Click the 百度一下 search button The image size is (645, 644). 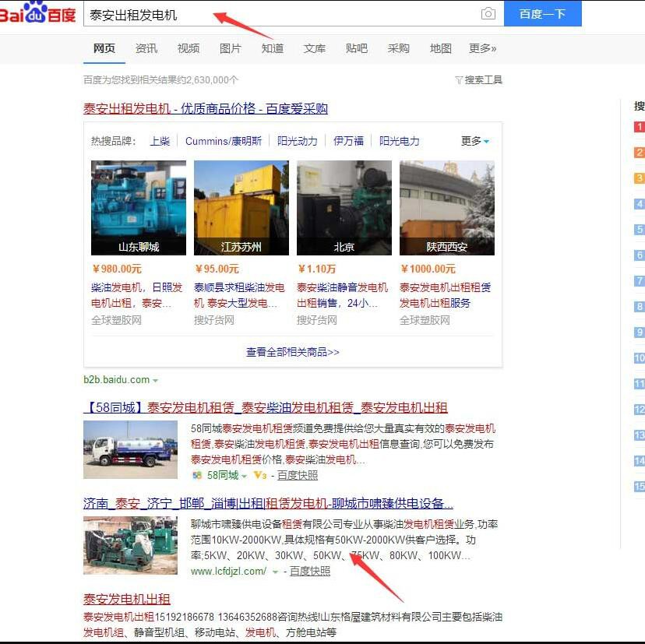(x=543, y=13)
